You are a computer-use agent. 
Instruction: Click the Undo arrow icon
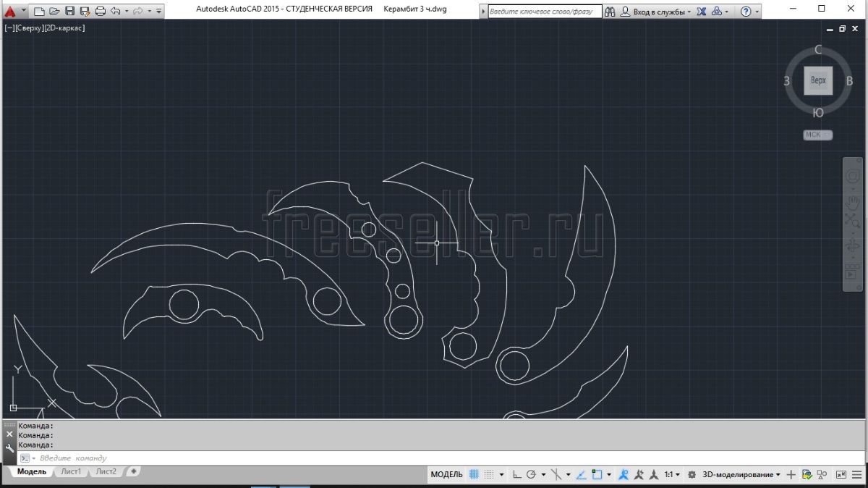click(116, 11)
